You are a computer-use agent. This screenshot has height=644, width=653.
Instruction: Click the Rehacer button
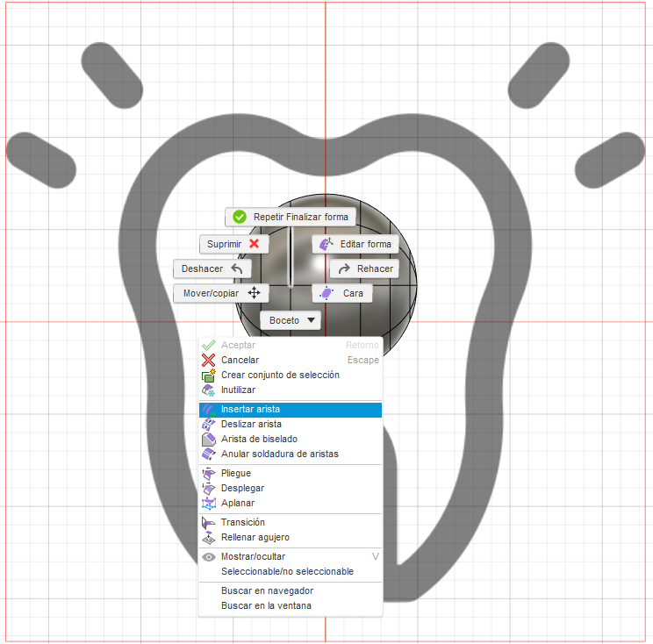[x=364, y=269]
